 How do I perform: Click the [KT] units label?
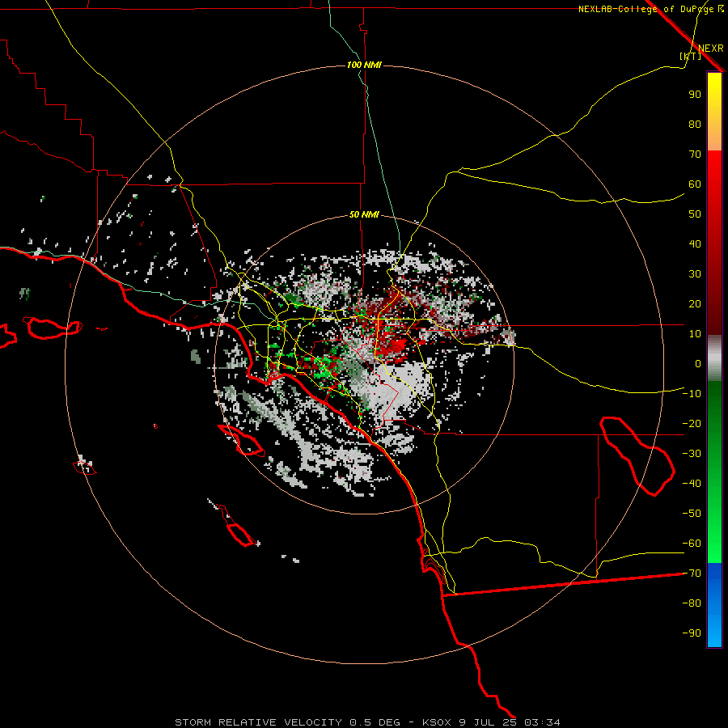[690, 56]
